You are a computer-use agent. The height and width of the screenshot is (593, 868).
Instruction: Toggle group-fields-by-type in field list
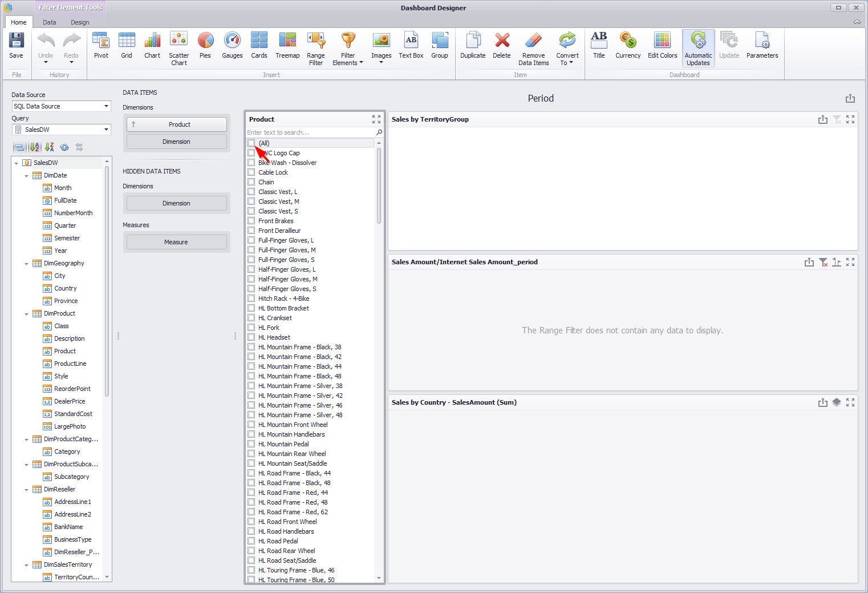click(19, 147)
